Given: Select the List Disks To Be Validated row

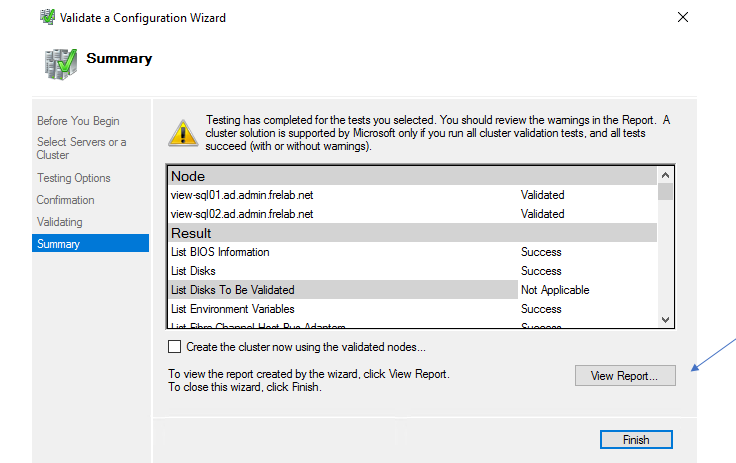Looking at the screenshot, I should coord(233,290).
